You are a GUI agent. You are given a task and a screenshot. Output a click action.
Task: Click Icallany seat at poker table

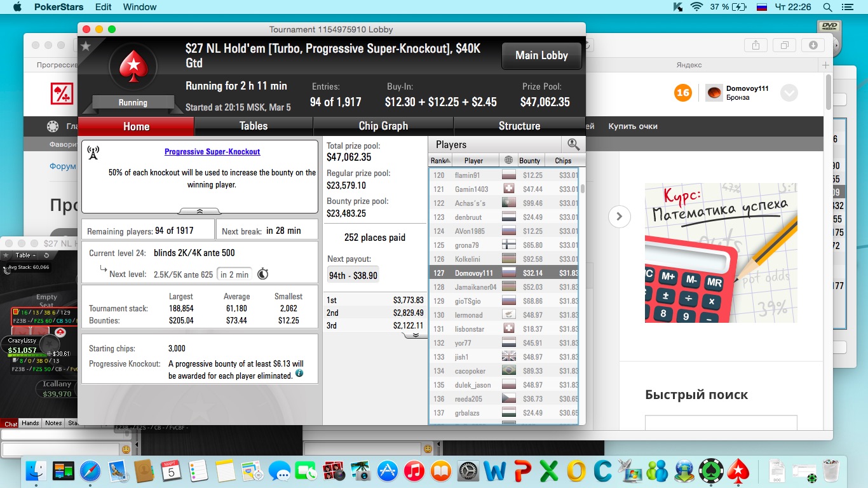pyautogui.click(x=57, y=389)
